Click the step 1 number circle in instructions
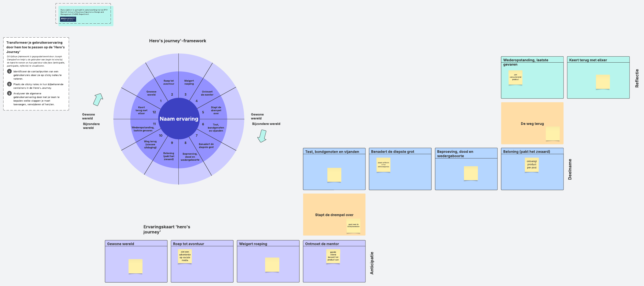 [x=9, y=71]
